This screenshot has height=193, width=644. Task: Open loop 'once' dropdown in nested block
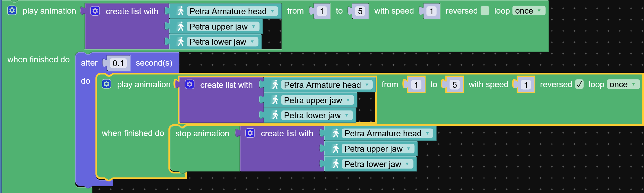point(623,84)
